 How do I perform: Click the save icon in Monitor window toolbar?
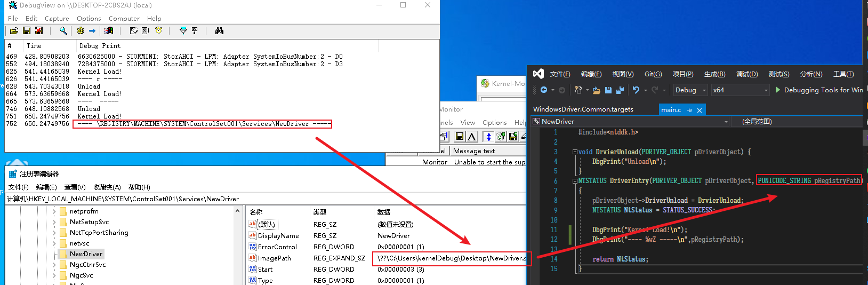tap(459, 137)
